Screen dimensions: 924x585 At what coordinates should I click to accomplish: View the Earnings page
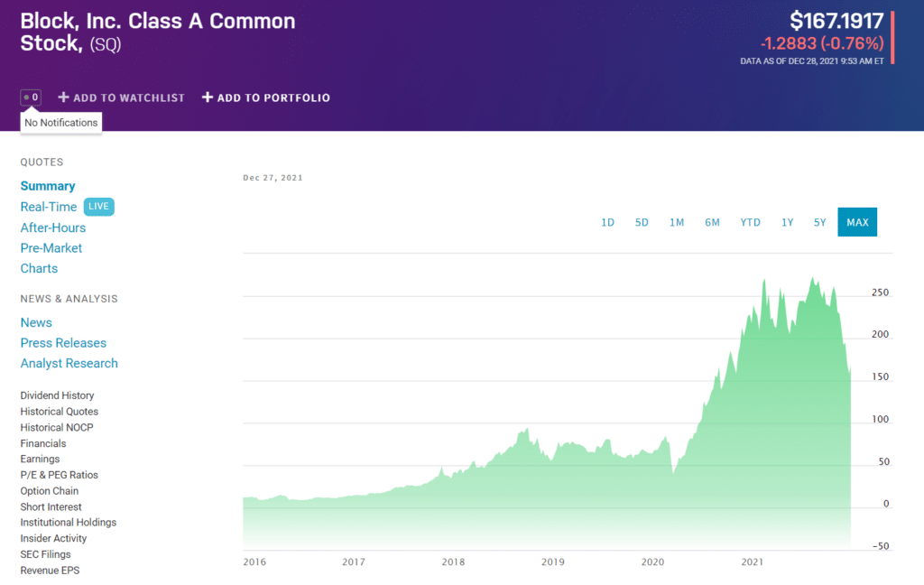(x=40, y=459)
